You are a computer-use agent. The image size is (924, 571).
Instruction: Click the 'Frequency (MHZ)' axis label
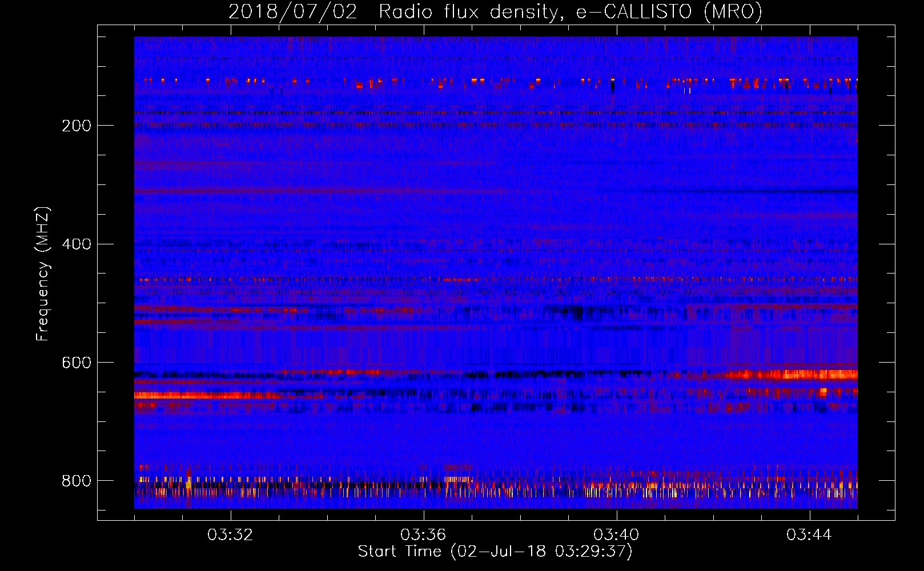(x=42, y=274)
